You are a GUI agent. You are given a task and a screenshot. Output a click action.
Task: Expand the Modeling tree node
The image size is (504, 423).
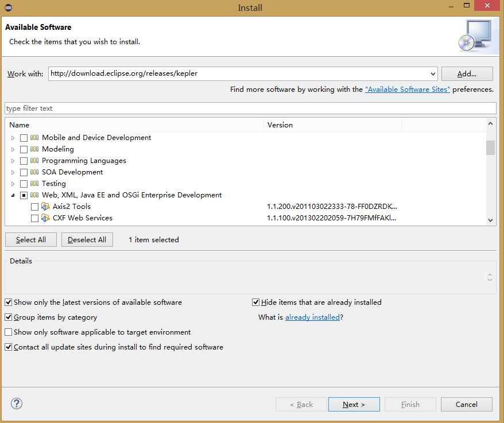click(x=13, y=149)
